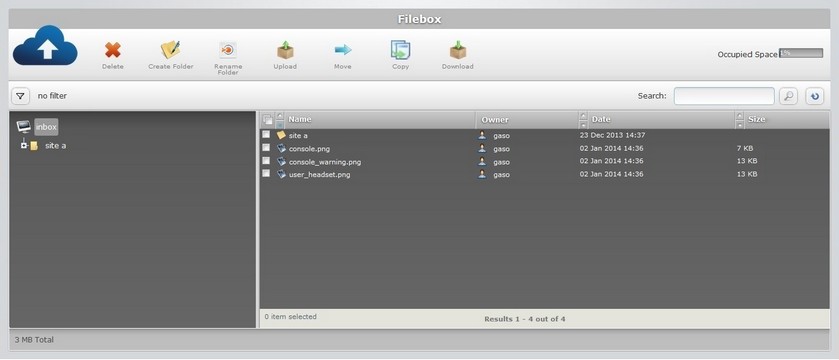Click the owner icon in the console.png row

(482, 148)
